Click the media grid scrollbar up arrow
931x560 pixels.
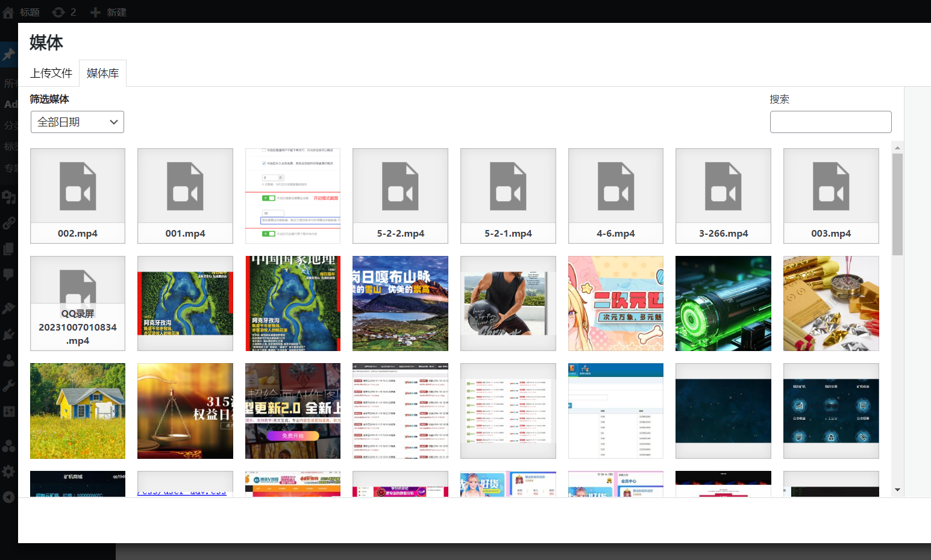point(897,148)
